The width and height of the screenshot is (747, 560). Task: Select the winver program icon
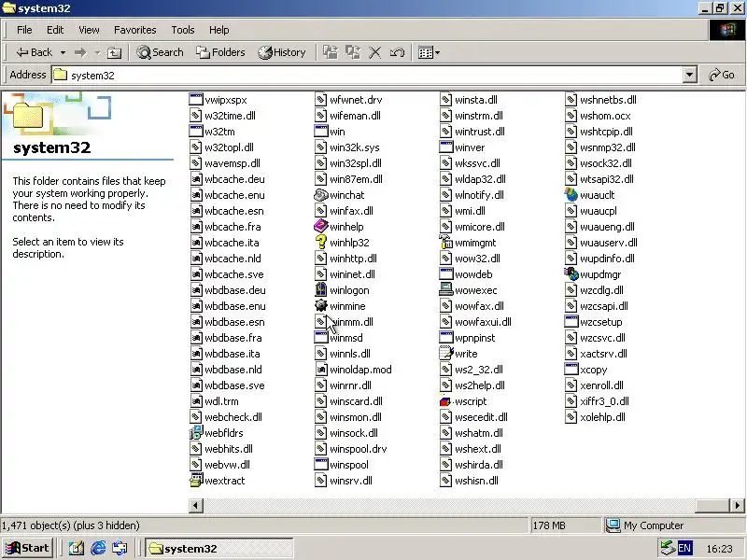pyautogui.click(x=446, y=147)
